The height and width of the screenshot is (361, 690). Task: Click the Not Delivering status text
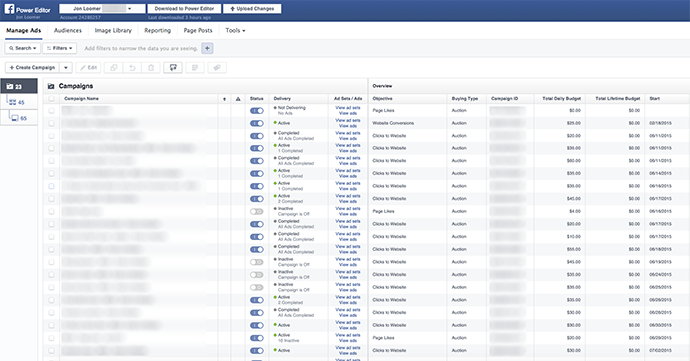pos(291,108)
